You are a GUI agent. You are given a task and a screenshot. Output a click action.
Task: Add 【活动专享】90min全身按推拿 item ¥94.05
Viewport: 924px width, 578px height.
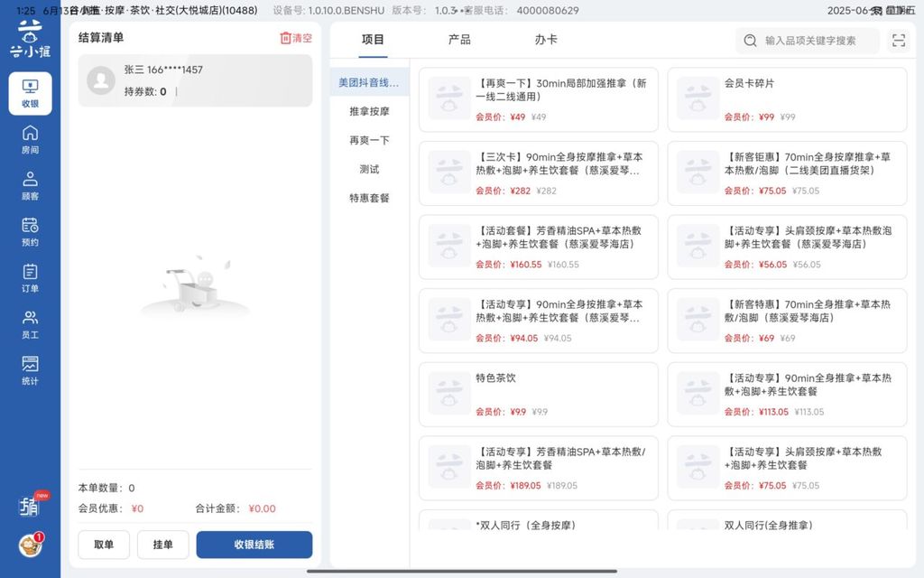click(x=539, y=321)
